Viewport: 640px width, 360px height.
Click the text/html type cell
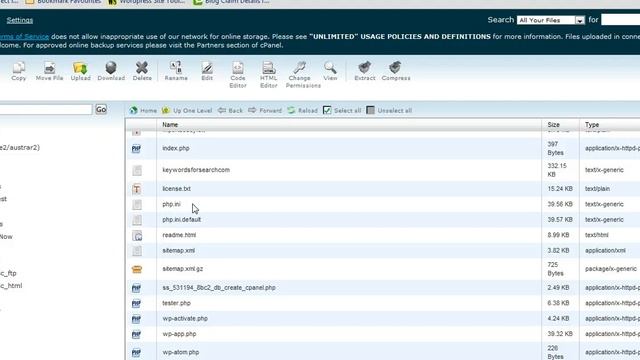(597, 235)
